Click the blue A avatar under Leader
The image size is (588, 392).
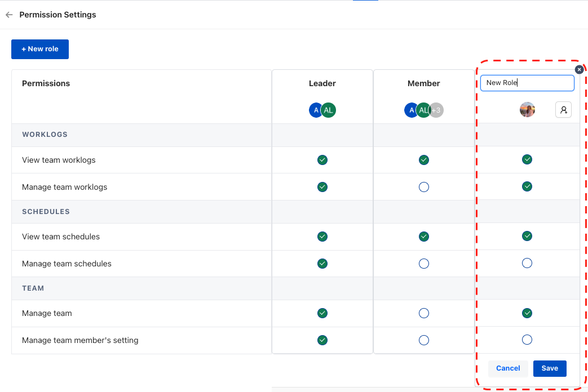click(315, 110)
